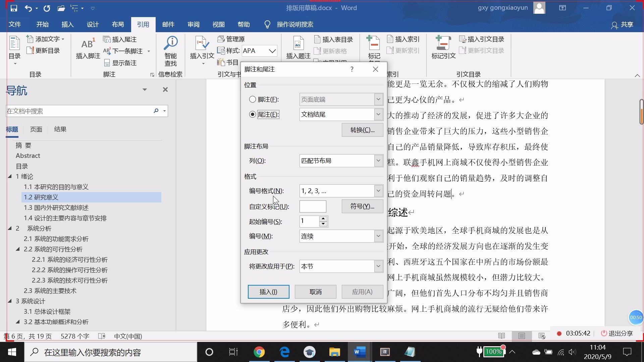The width and height of the screenshot is (644, 362).
Task: Open the number format dropdown (编号格式)
Action: click(378, 191)
